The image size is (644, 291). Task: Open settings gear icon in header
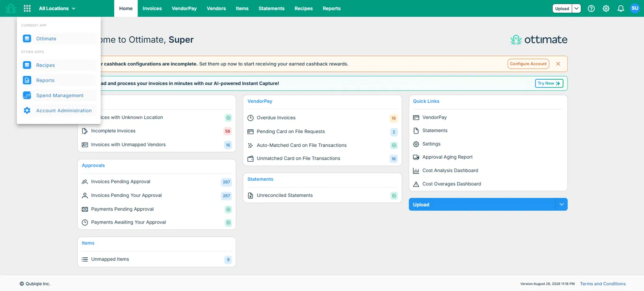click(x=606, y=8)
